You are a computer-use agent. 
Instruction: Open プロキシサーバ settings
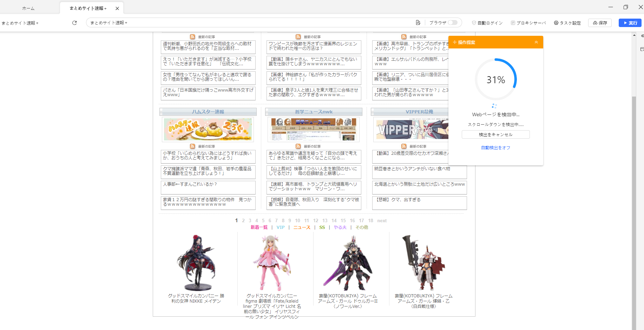528,23
